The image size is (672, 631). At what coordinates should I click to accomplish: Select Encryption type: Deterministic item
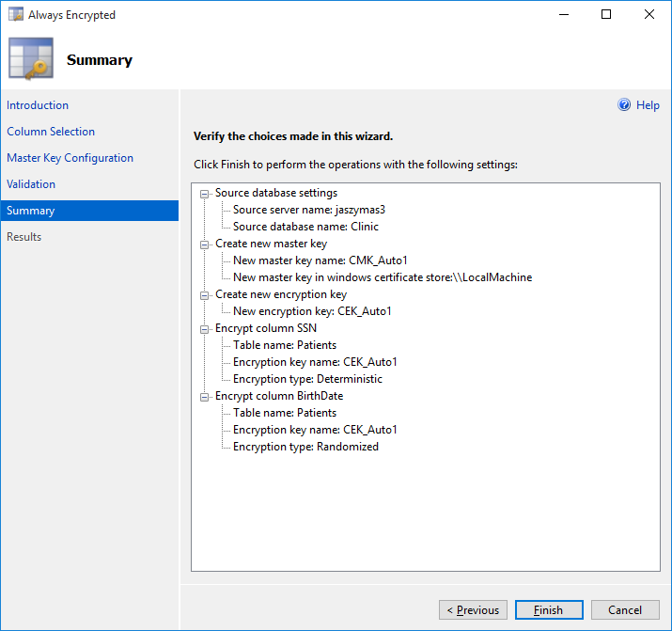click(x=307, y=379)
